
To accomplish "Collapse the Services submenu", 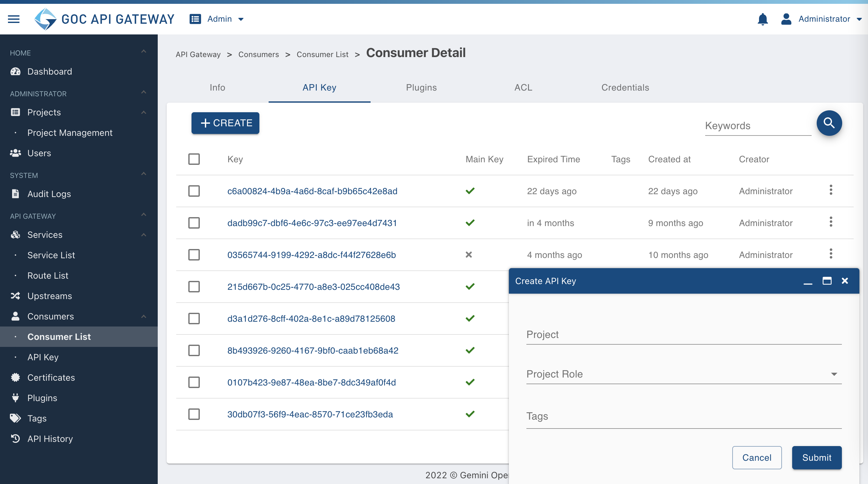I will pyautogui.click(x=143, y=235).
